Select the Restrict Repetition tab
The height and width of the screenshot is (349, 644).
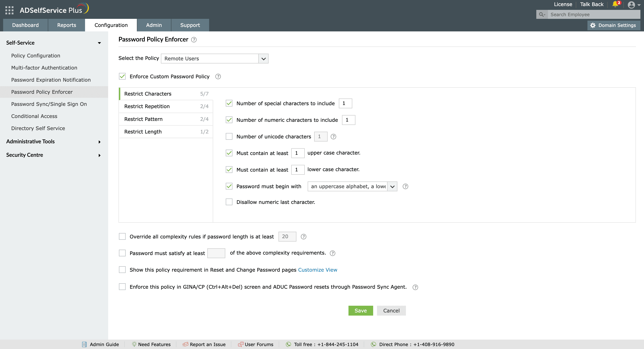(147, 106)
